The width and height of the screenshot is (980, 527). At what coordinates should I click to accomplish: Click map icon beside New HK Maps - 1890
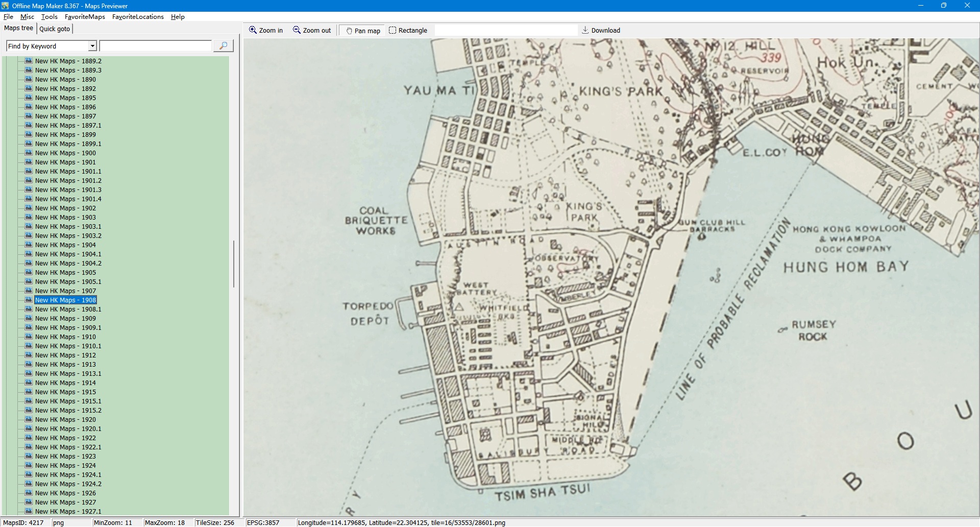click(29, 80)
